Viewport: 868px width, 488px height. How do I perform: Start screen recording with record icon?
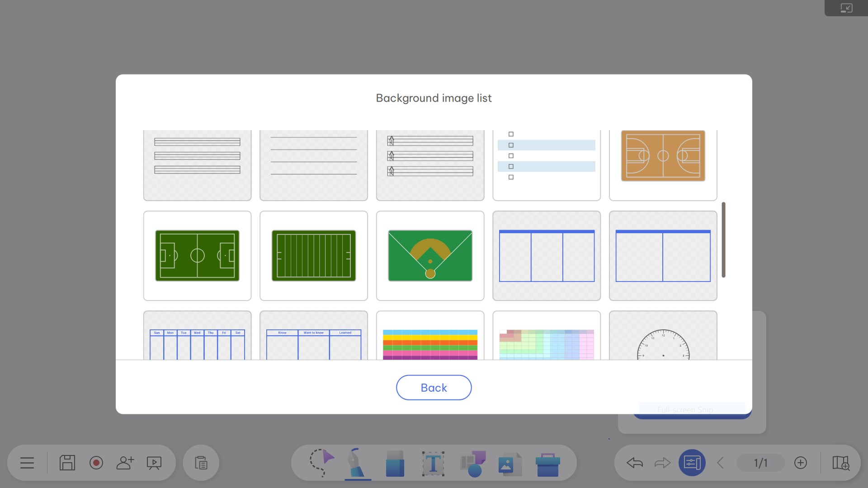pos(96,463)
